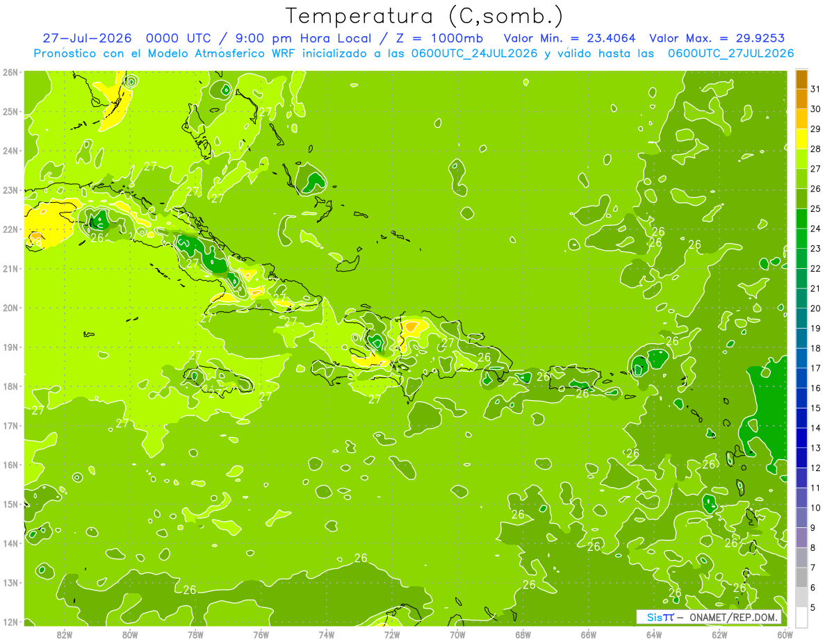This screenshot has width=834, height=644.
Task: Click the "19N" latitude axis label
Action: click(10, 347)
